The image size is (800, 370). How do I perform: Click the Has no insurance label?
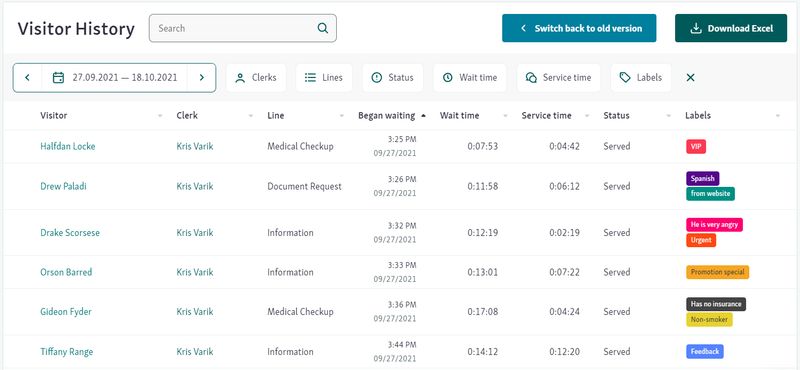coord(716,304)
